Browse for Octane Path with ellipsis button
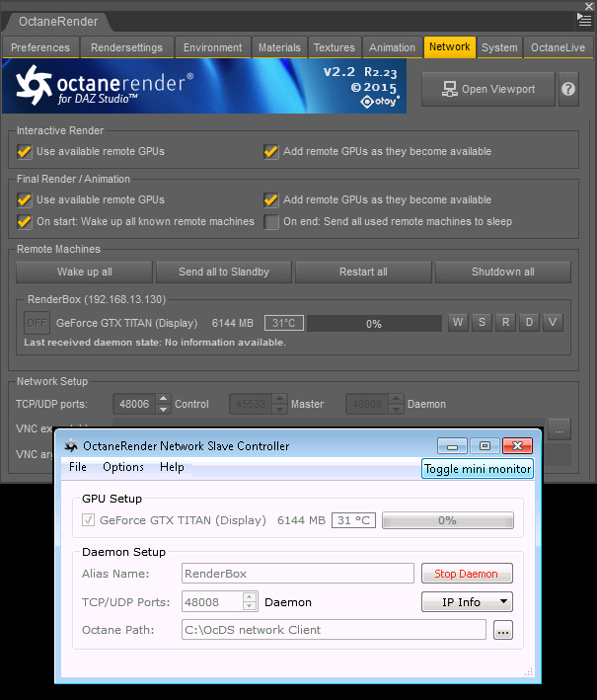597x700 pixels. (503, 630)
